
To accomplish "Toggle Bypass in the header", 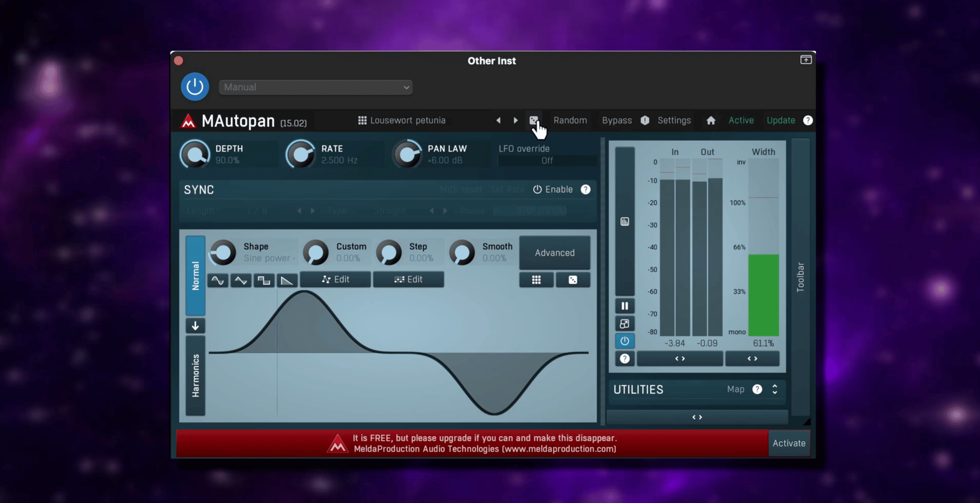I will [617, 120].
